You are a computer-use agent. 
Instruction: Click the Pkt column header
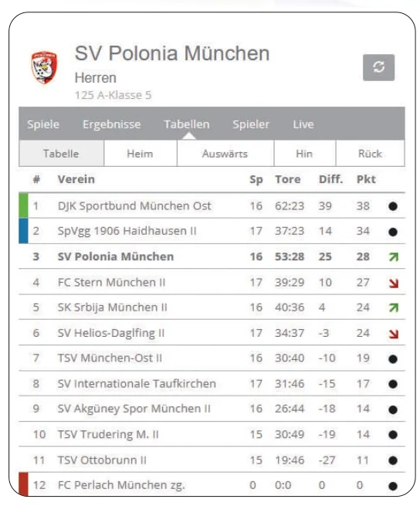click(366, 179)
